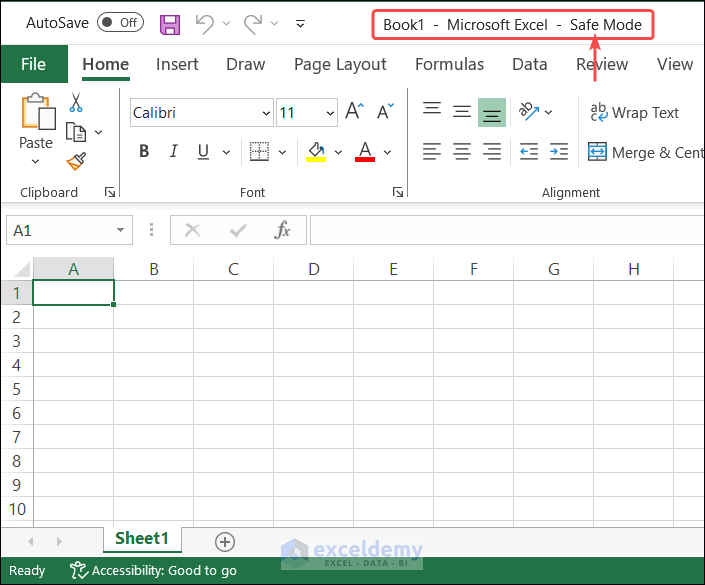
Task: Toggle Italic formatting
Action: coord(174,151)
